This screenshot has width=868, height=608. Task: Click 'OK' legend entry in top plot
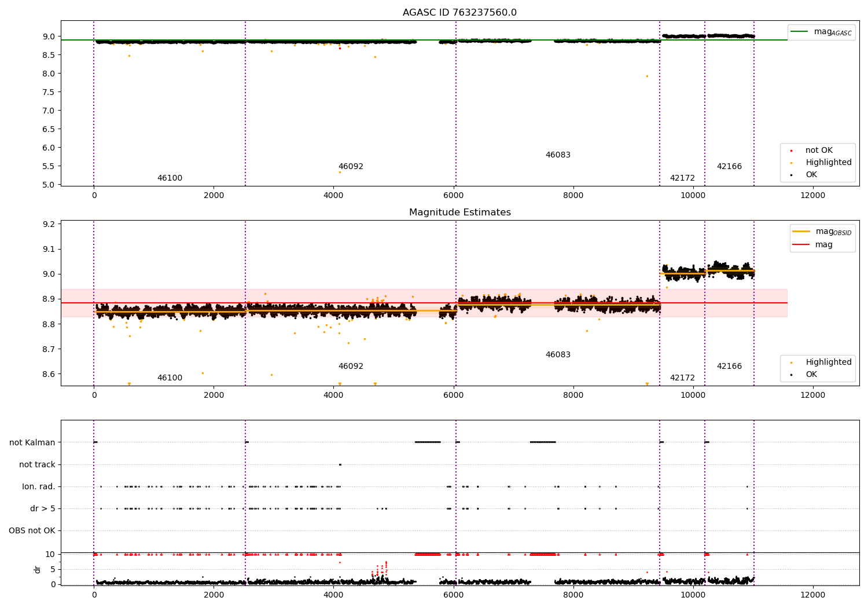click(x=811, y=175)
